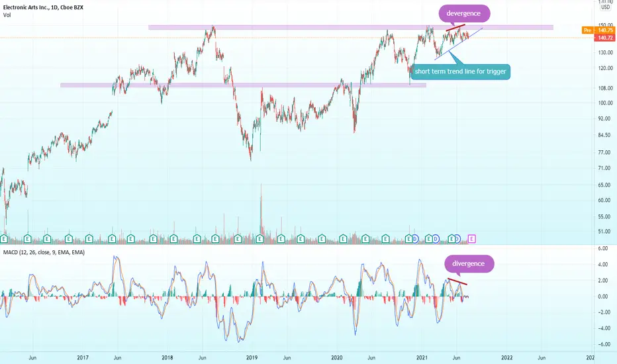
Task: Click the 2020 label on the time axis
Action: (x=337, y=357)
